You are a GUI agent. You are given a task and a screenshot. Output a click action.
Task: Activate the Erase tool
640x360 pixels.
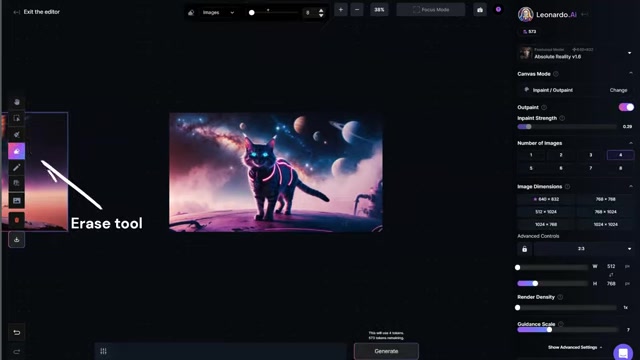17,151
